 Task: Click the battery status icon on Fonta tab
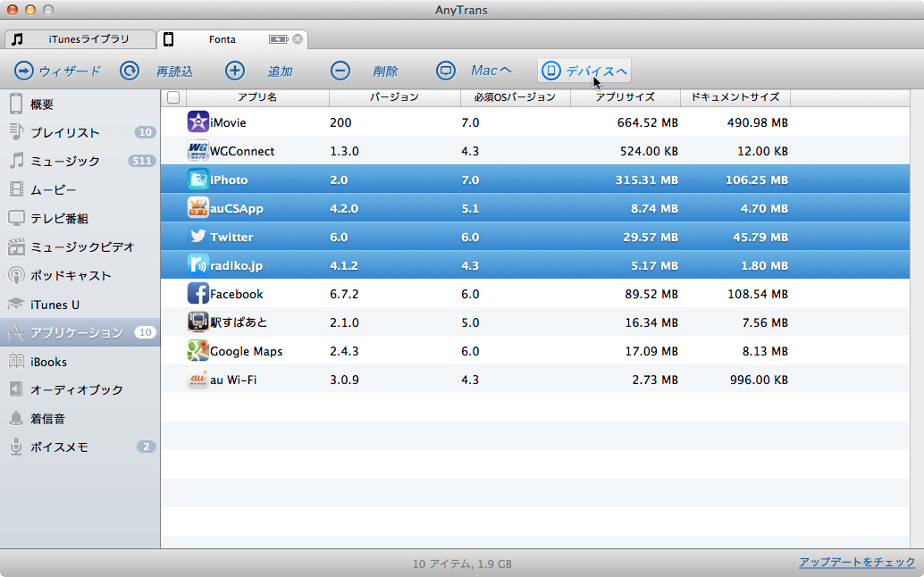point(279,39)
